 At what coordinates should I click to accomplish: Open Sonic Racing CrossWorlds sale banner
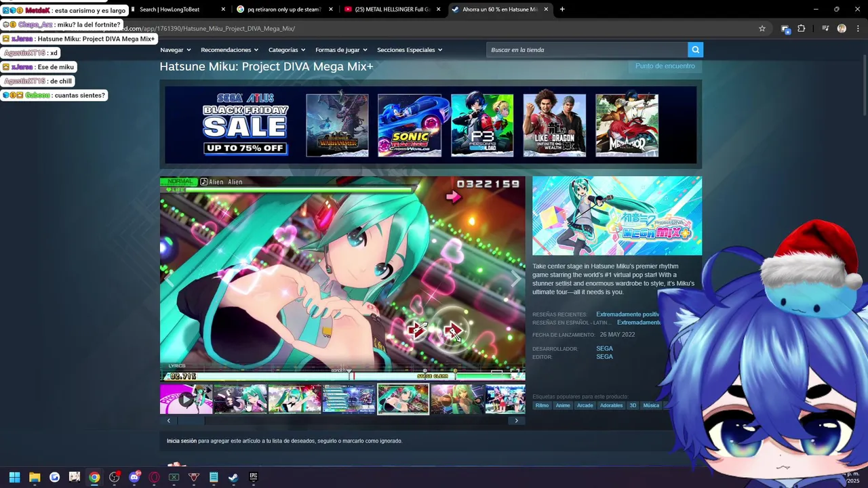410,125
